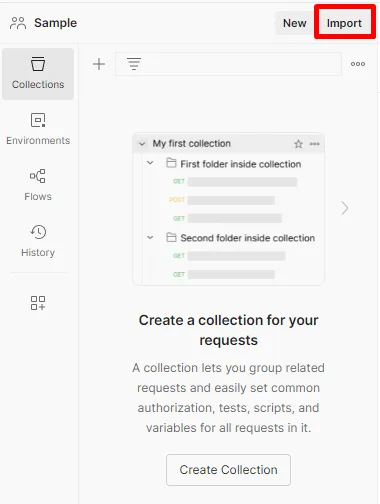Show the History sidebar tab
The width and height of the screenshot is (380, 504).
pyautogui.click(x=38, y=241)
